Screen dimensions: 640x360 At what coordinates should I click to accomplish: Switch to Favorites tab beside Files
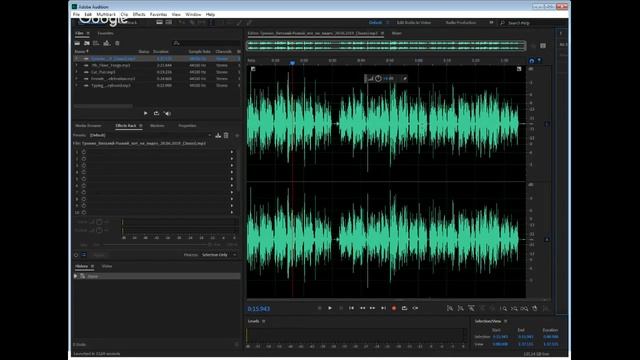coord(105,33)
